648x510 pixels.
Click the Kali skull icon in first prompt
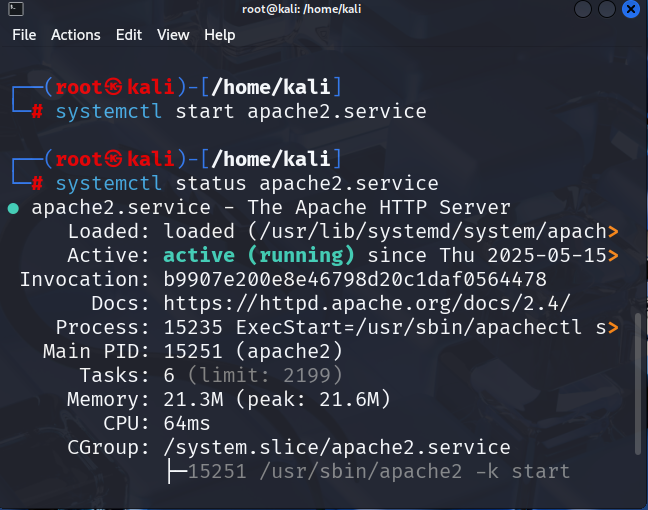point(113,87)
